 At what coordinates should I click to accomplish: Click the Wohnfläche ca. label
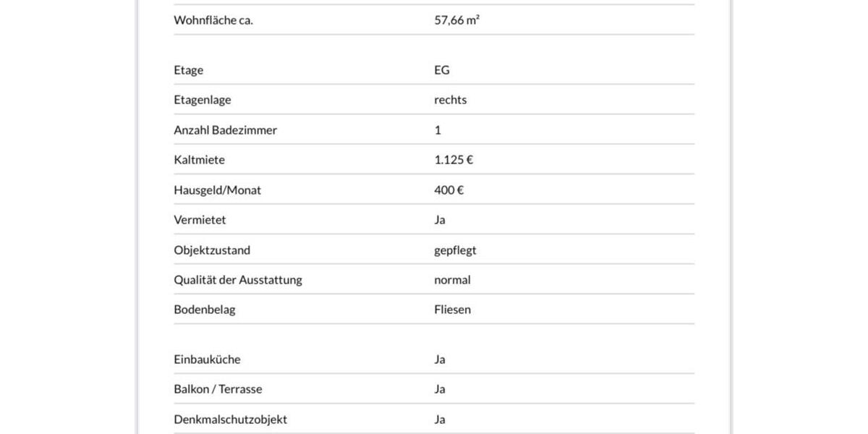point(213,20)
